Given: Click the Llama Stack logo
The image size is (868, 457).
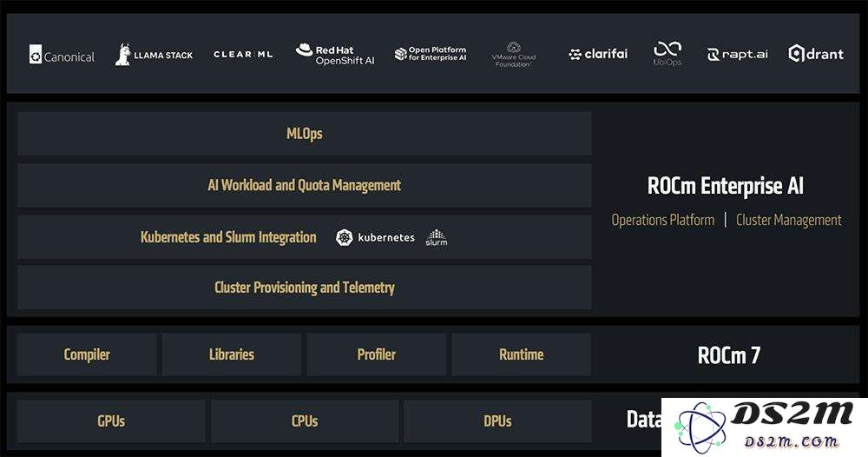Looking at the screenshot, I should click(154, 55).
